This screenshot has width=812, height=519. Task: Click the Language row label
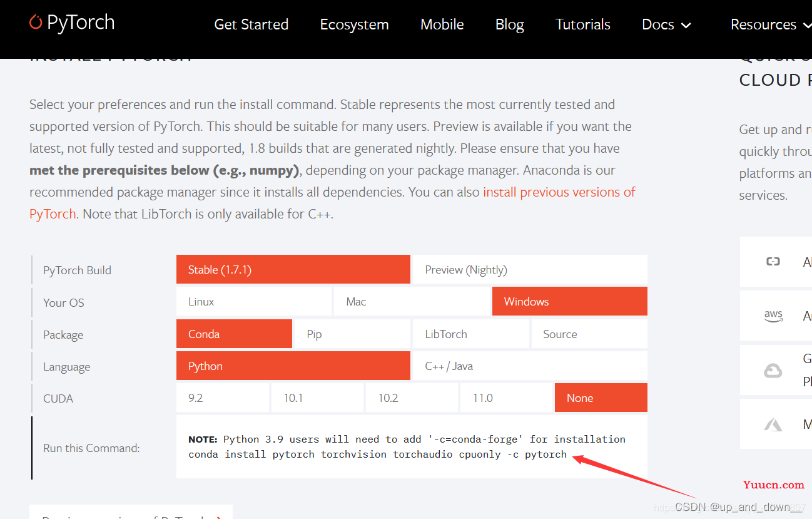tap(66, 366)
